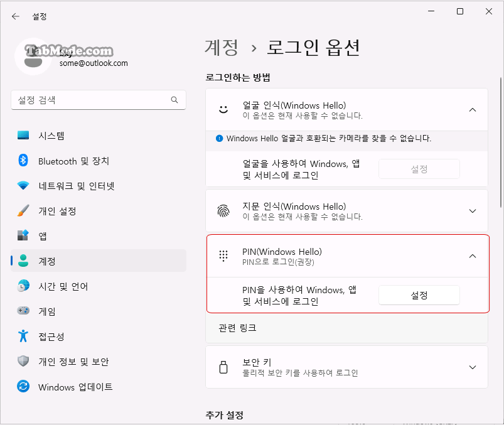The image size is (504, 425).
Task: Click the Privacy shield icon
Action: click(23, 361)
